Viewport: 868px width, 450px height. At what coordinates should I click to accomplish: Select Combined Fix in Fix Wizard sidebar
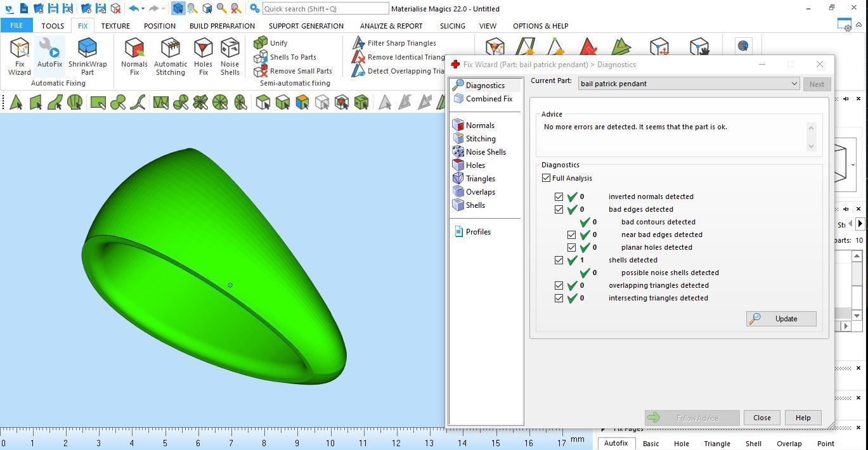(483, 99)
